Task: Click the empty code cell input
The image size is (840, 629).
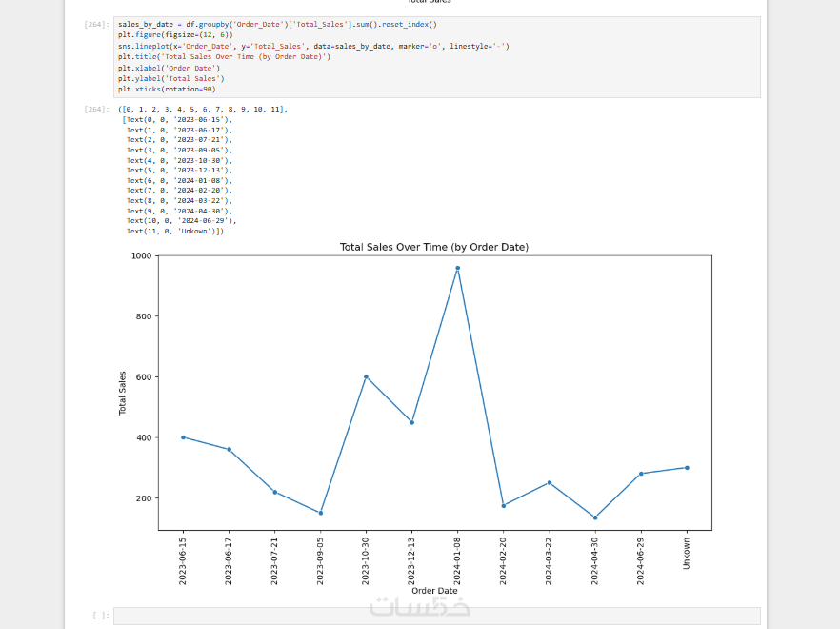Action: (436, 616)
